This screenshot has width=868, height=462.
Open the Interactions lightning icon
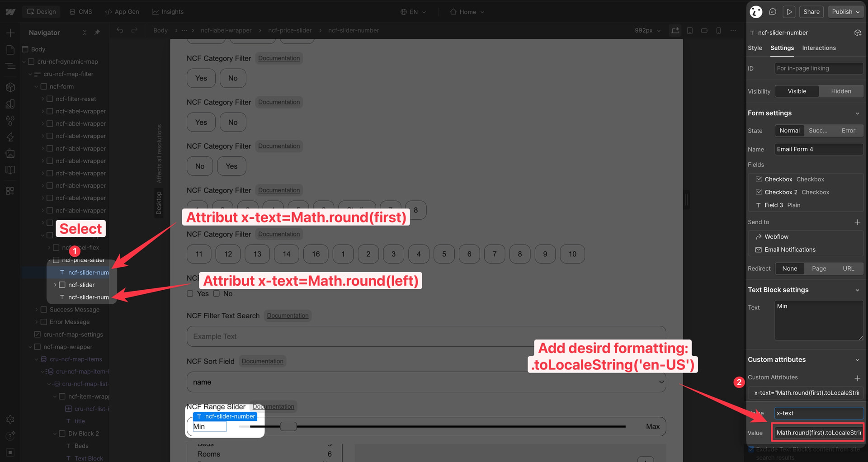[10, 137]
